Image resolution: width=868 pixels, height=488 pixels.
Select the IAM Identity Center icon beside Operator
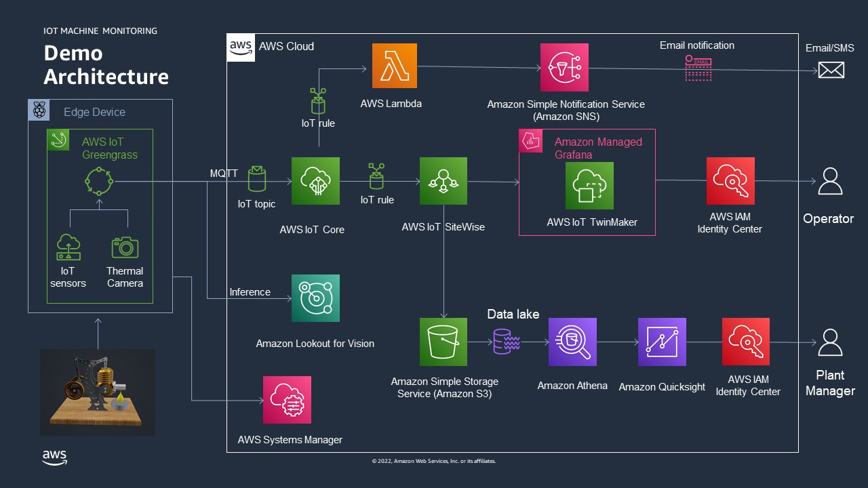(x=730, y=181)
